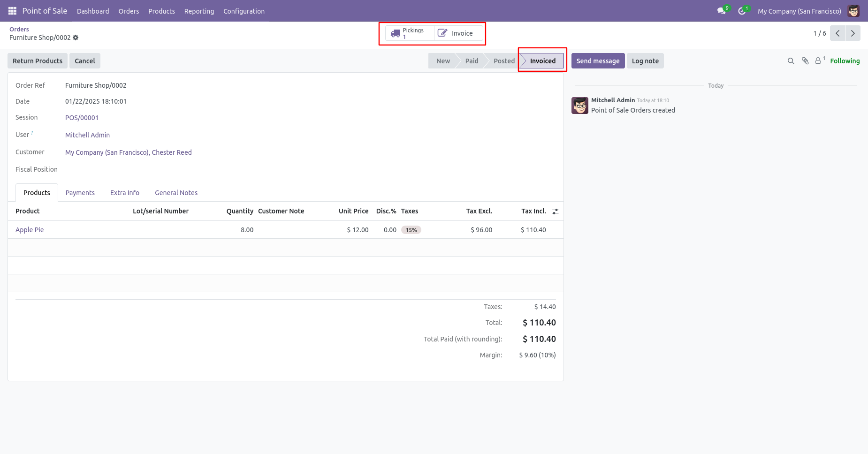Click the user avatar in top bar
The height and width of the screenshot is (454, 868).
click(853, 11)
